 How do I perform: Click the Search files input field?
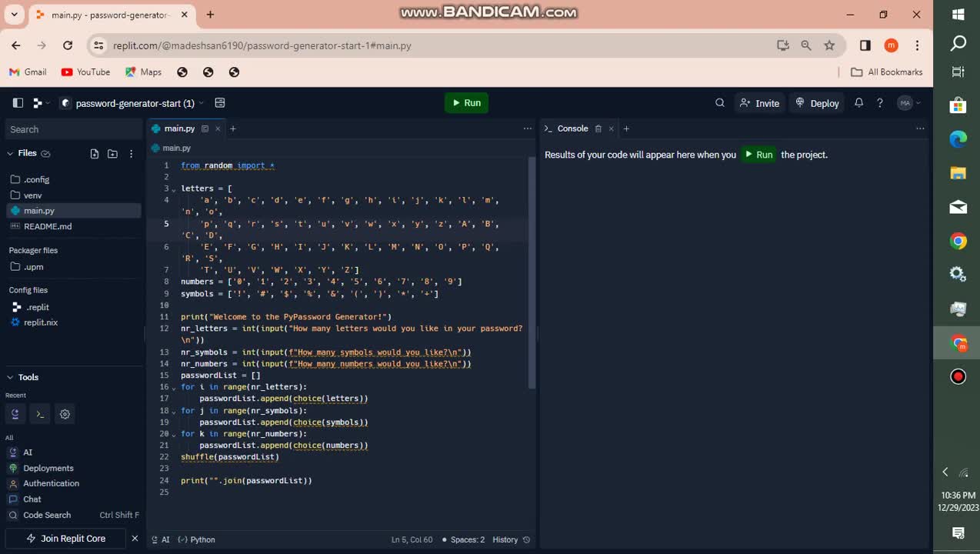coord(73,129)
